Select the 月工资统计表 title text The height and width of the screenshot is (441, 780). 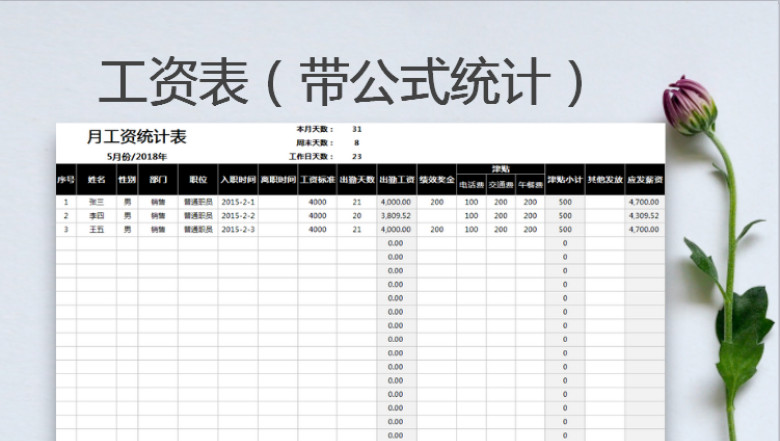[x=137, y=137]
